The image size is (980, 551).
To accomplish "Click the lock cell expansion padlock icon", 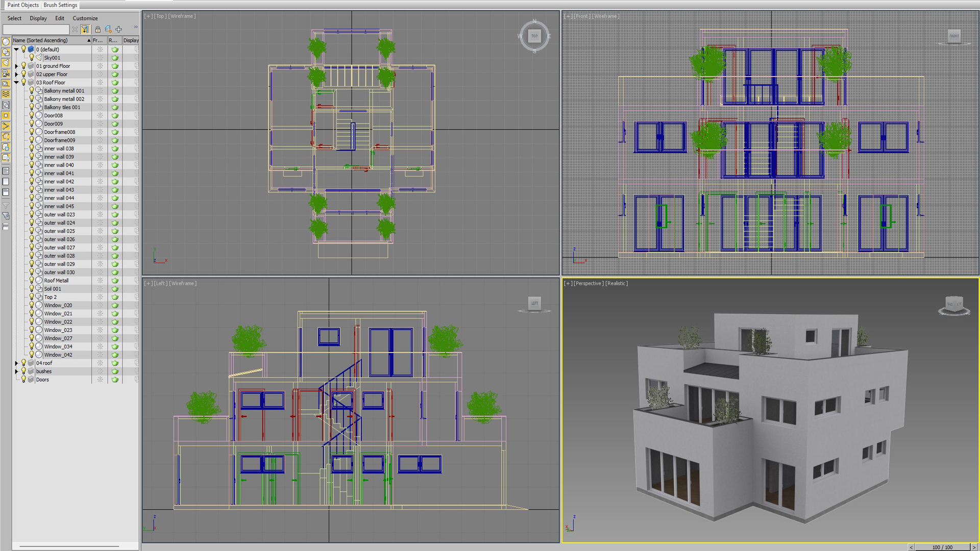I will click(97, 30).
